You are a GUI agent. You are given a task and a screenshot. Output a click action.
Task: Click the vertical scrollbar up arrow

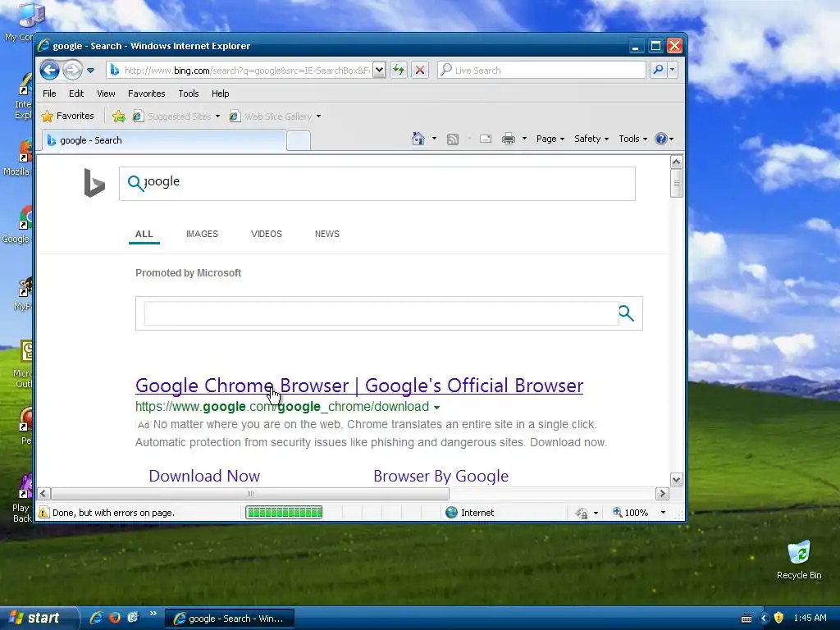click(676, 162)
